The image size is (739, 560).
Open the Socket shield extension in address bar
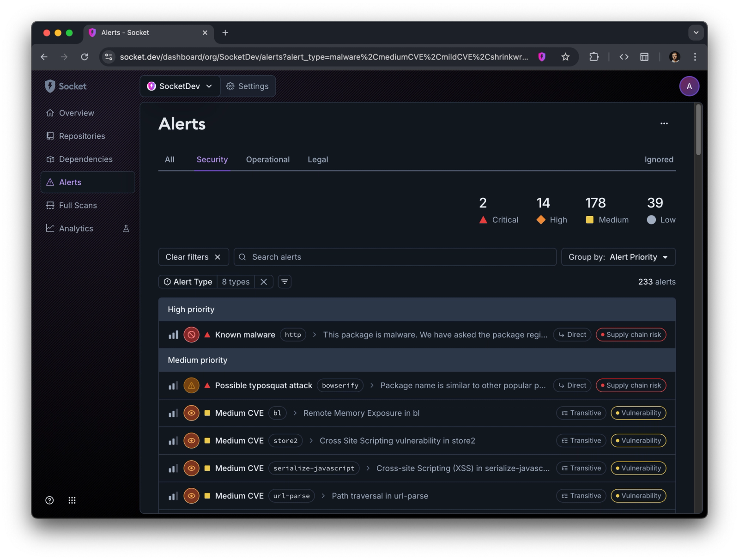[x=542, y=57]
